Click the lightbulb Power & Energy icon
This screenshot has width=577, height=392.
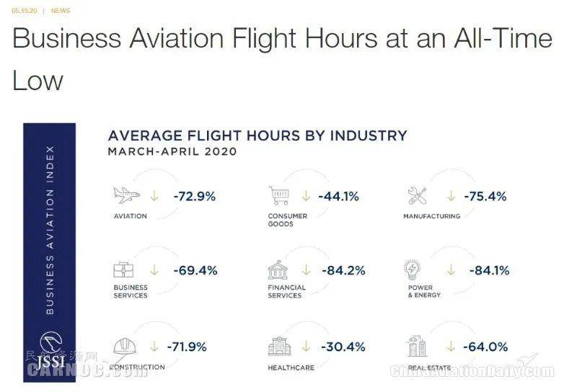412,270
